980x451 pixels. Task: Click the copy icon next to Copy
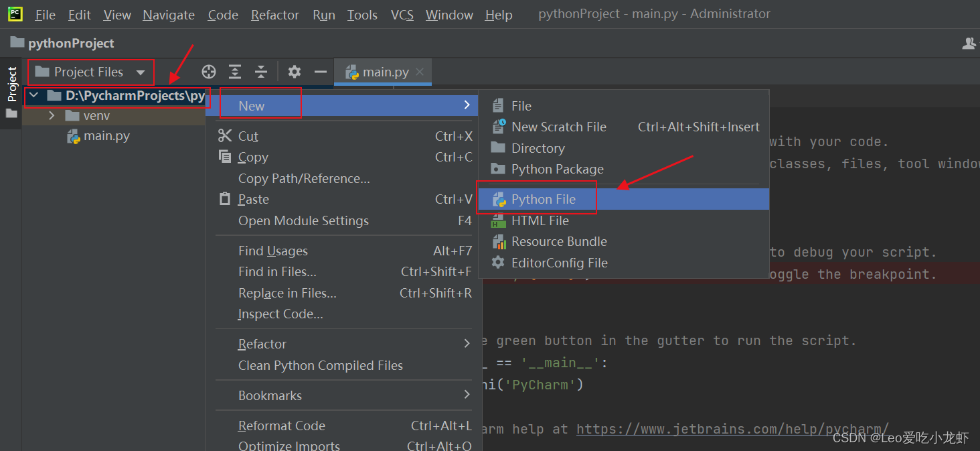225,157
